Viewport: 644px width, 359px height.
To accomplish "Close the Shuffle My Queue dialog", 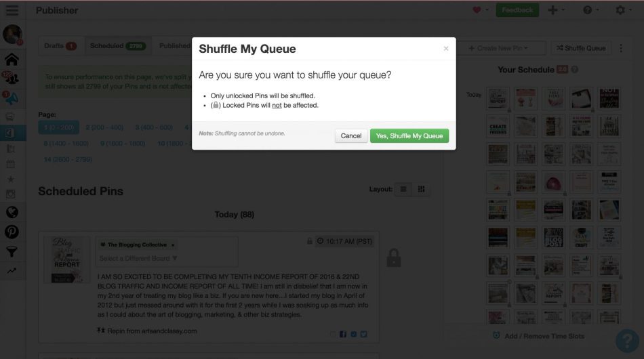I will [445, 49].
